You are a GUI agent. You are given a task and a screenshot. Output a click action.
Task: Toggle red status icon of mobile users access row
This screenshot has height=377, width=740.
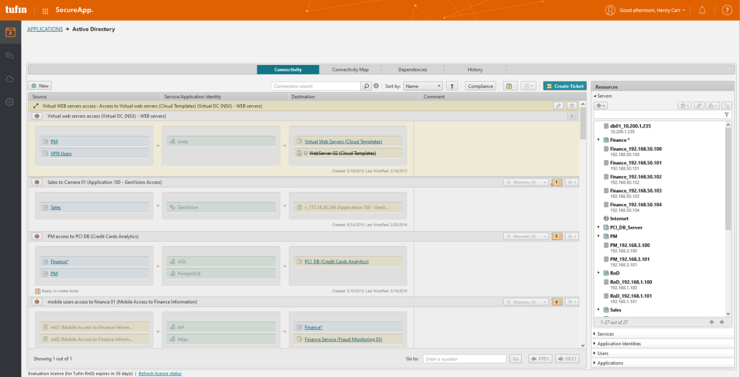tap(37, 302)
